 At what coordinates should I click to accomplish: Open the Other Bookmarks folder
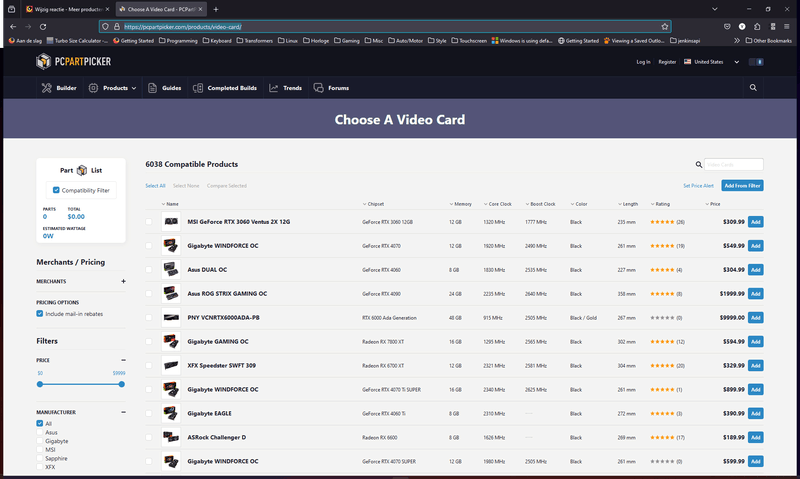[769, 41]
